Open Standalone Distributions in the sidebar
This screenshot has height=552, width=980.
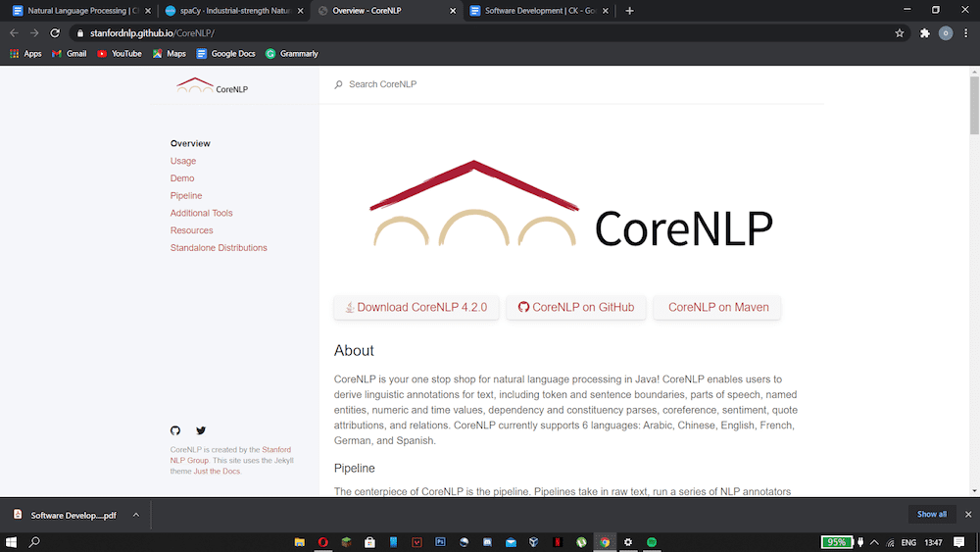tap(219, 248)
